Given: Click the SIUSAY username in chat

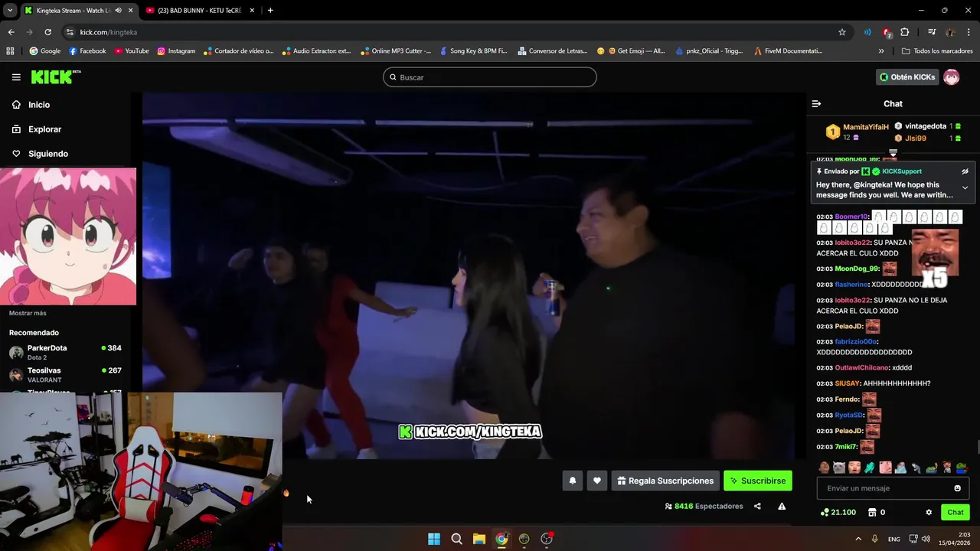Looking at the screenshot, I should (847, 383).
